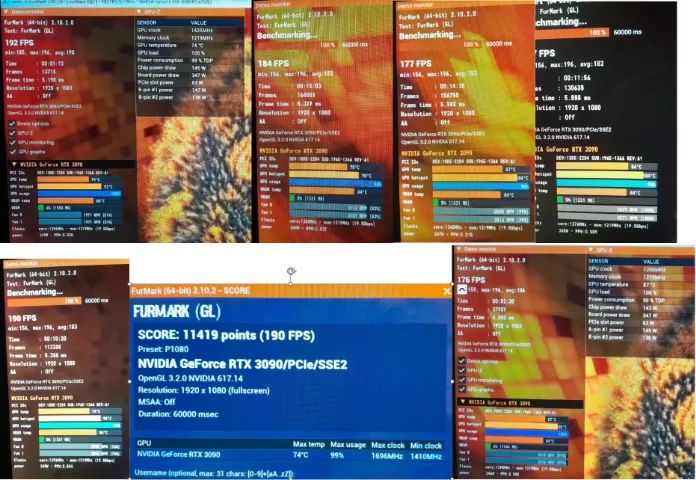Viewport: 696px width, 480px height.
Task: Click the 184 FPS readout
Action: tap(273, 63)
